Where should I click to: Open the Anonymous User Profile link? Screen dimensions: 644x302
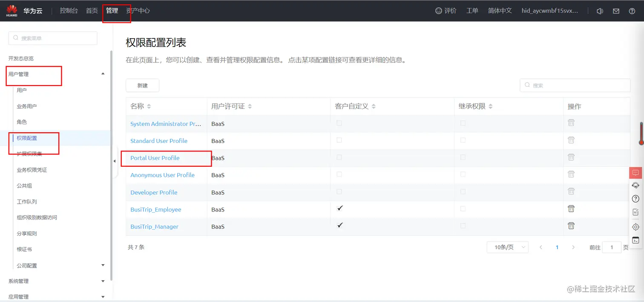162,175
